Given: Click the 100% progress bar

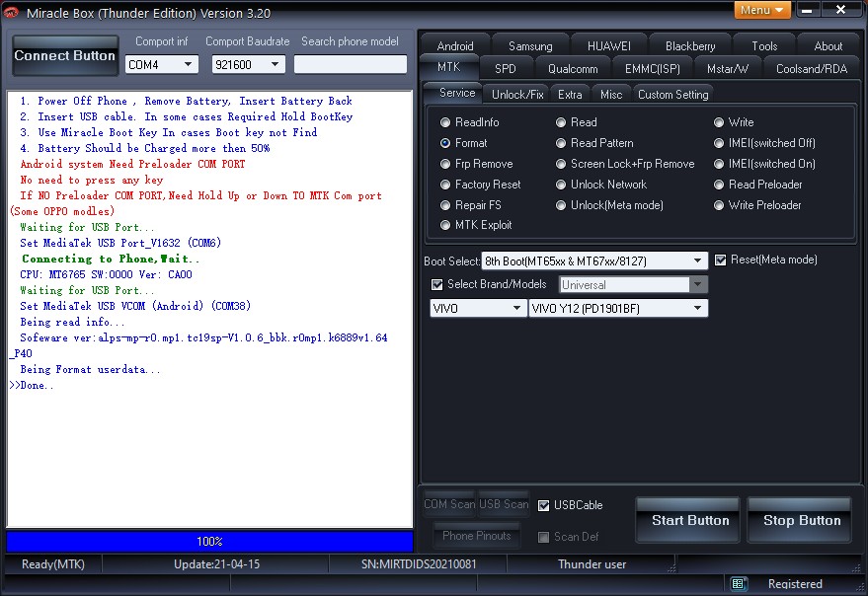Looking at the screenshot, I should pos(209,541).
